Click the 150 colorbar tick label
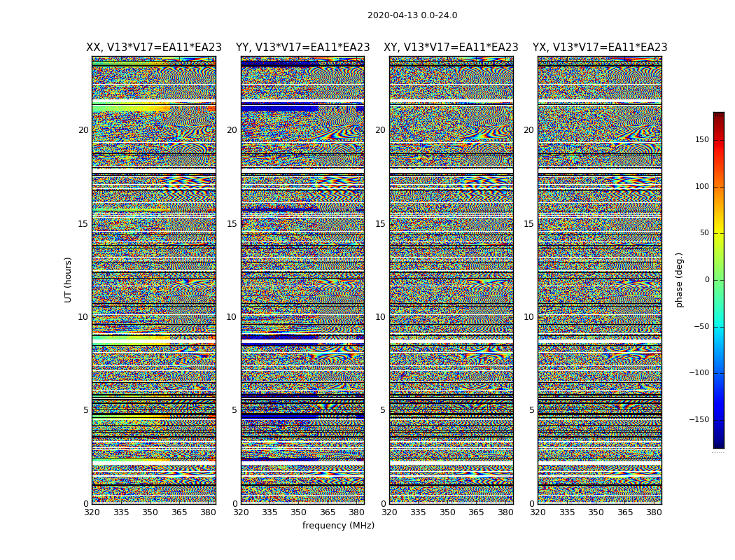Screen dimensions: 735x560 click(702, 140)
